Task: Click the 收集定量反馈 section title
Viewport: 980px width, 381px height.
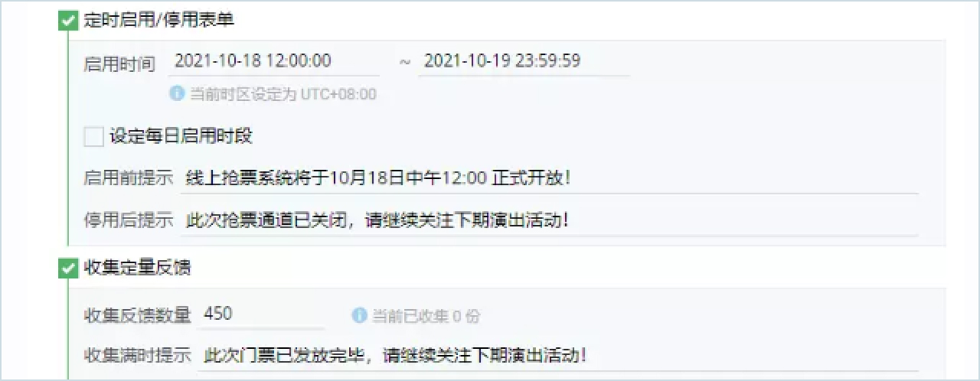Action: coord(137,268)
